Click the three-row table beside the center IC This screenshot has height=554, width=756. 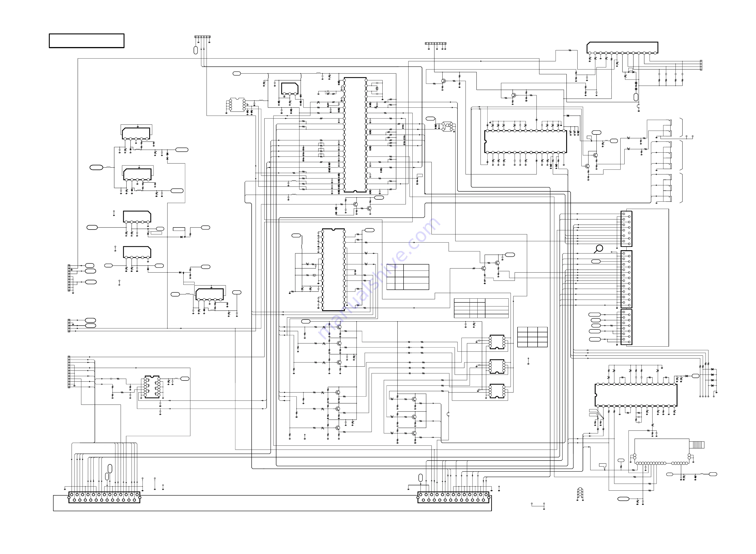tap(408, 277)
